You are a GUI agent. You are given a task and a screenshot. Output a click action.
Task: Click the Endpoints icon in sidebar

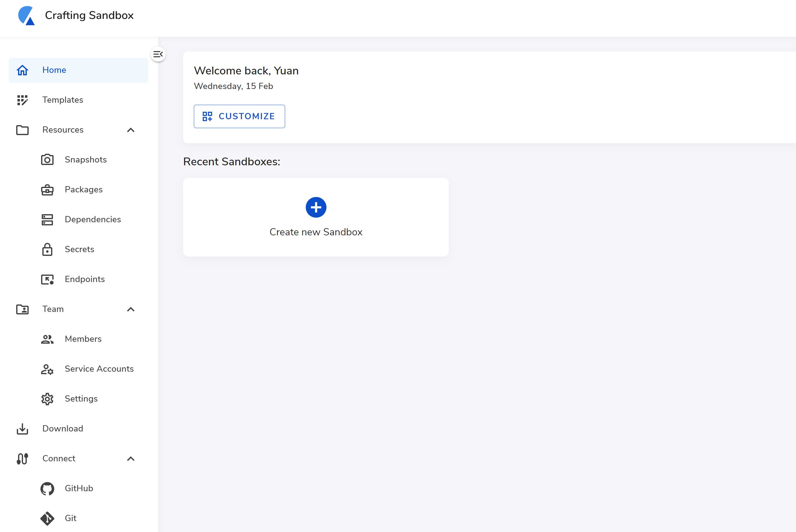coord(47,279)
